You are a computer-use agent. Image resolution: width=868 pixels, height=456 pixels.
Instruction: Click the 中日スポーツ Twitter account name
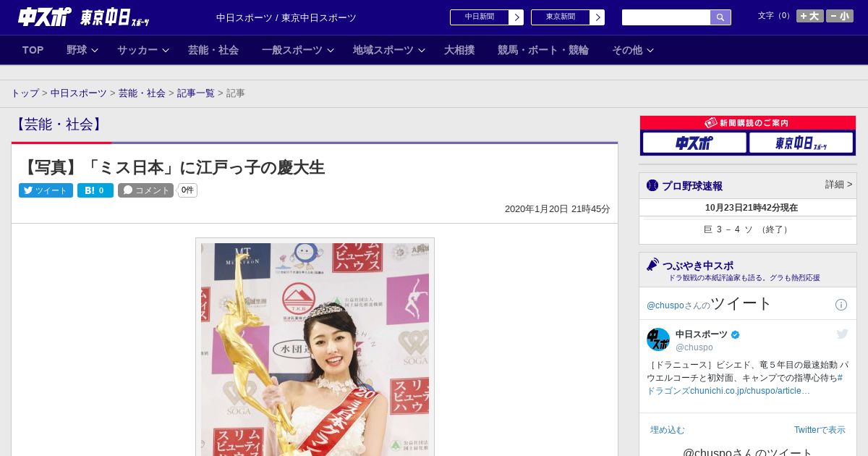coord(702,334)
